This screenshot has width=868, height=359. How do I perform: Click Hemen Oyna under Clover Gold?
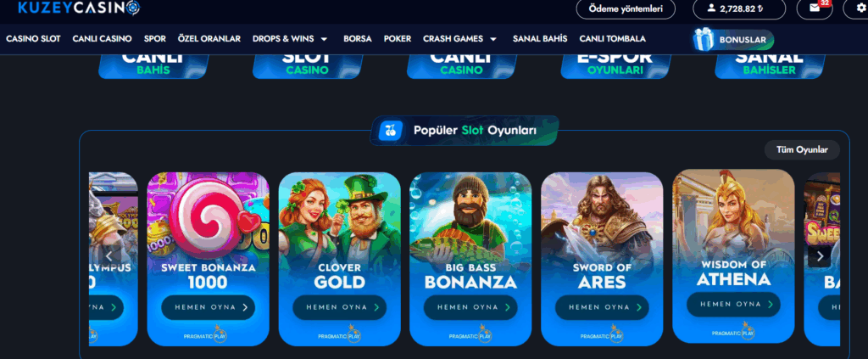(x=339, y=307)
